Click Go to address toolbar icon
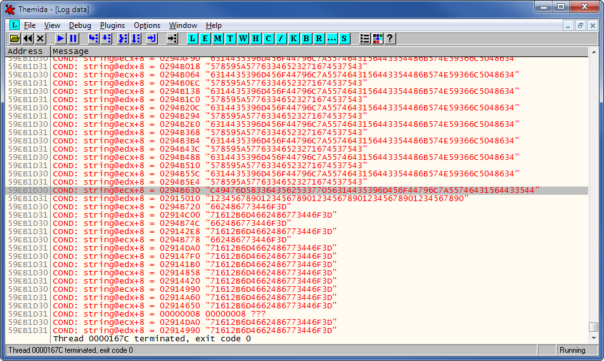The image size is (604, 361). (x=172, y=39)
